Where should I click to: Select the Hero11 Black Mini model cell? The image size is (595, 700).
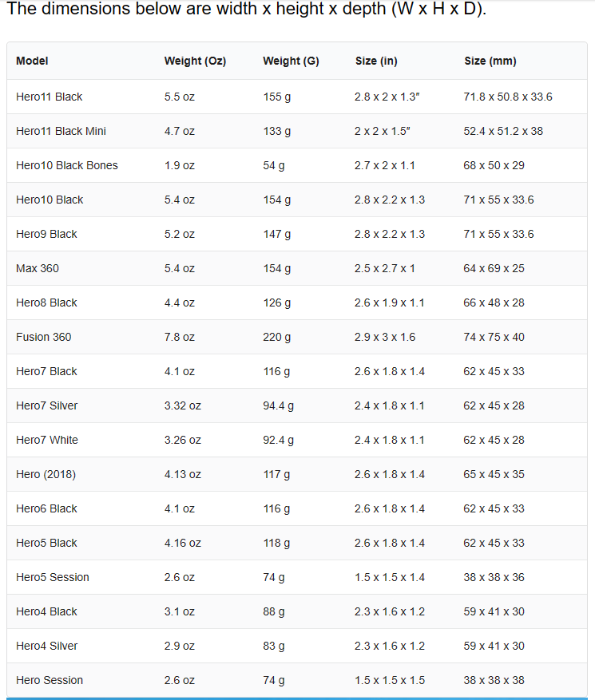61,131
